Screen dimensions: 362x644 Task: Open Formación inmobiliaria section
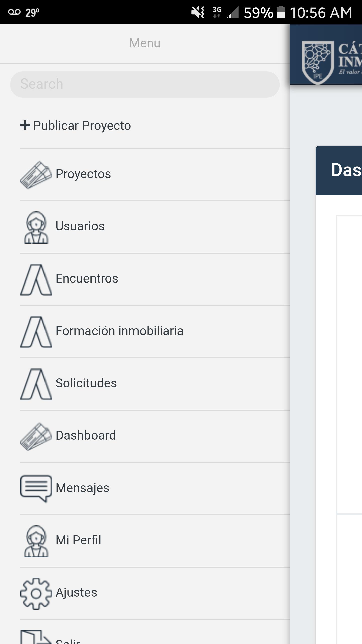(119, 331)
